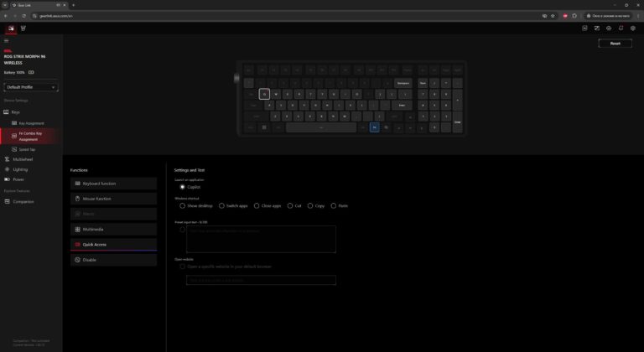Select the Open website radio button

(182, 267)
